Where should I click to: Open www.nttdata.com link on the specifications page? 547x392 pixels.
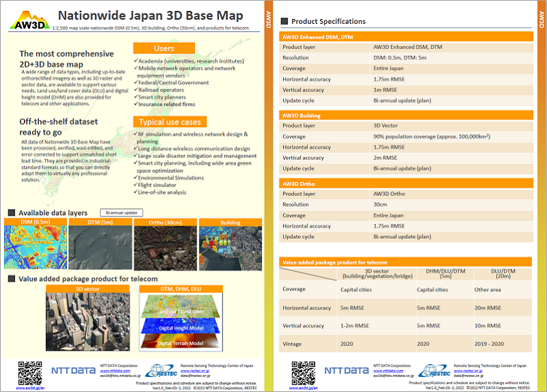(x=388, y=371)
